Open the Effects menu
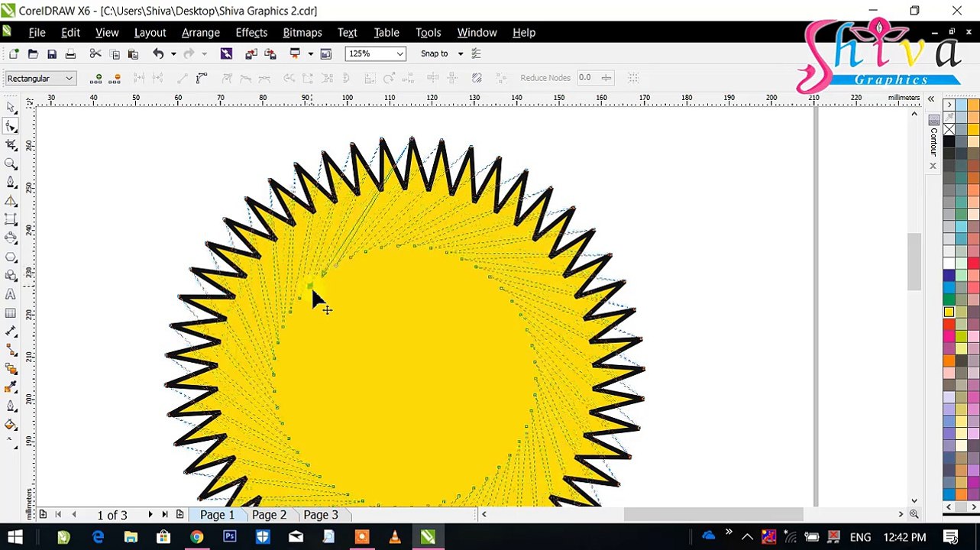 251,32
